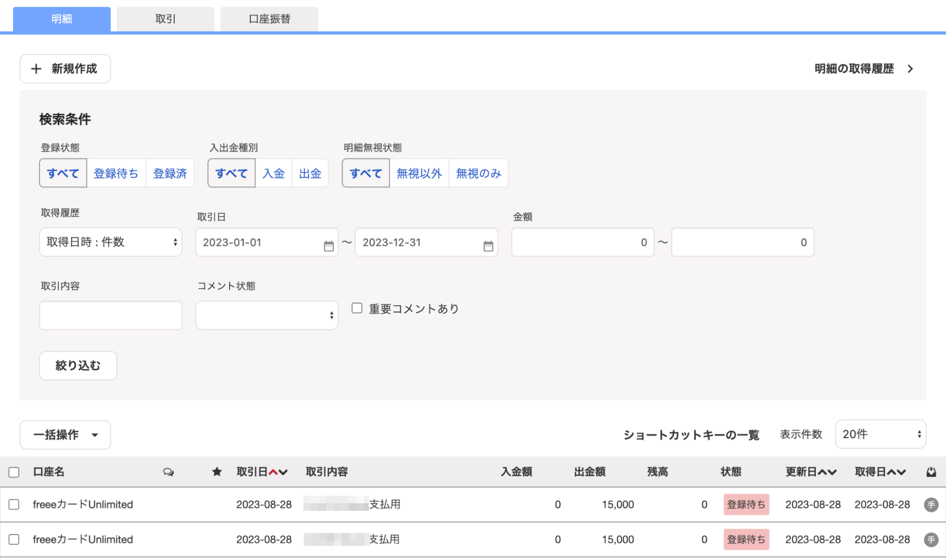This screenshot has width=946, height=560.
Task: Sort 取得日 ascending with up arrow
Action: coord(891,472)
